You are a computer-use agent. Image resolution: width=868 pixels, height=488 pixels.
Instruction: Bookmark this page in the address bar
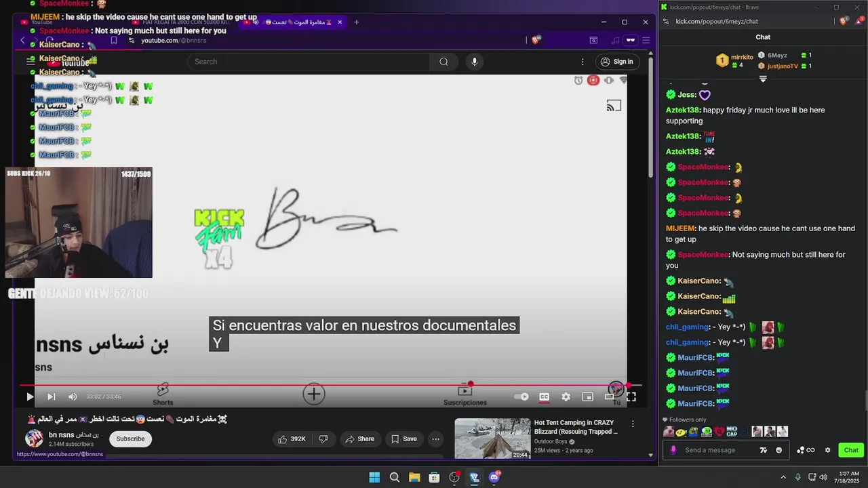click(x=114, y=40)
